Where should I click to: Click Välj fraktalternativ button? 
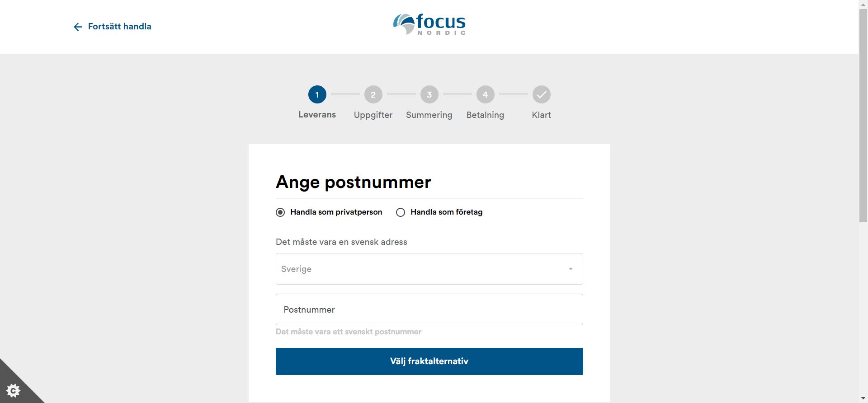pyautogui.click(x=429, y=361)
